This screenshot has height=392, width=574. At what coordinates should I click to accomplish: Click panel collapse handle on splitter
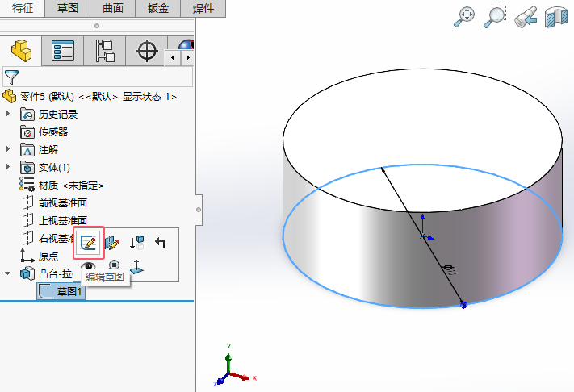coord(199,210)
